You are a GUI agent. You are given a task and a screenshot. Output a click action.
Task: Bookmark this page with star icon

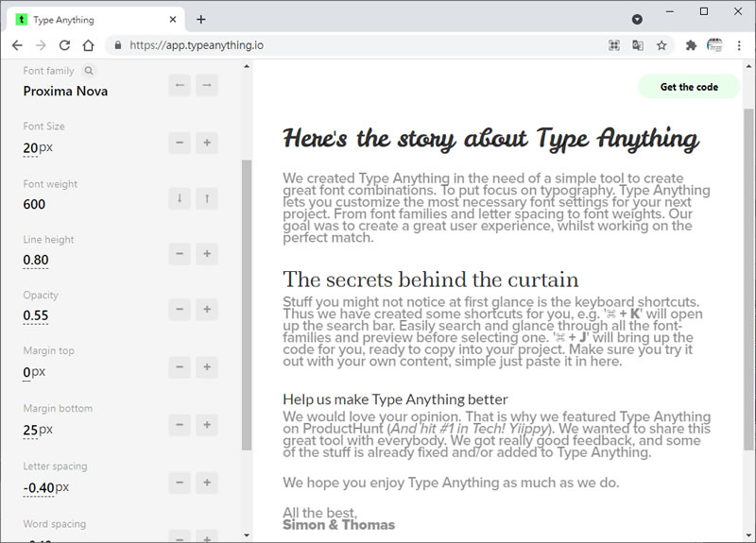pyautogui.click(x=661, y=44)
